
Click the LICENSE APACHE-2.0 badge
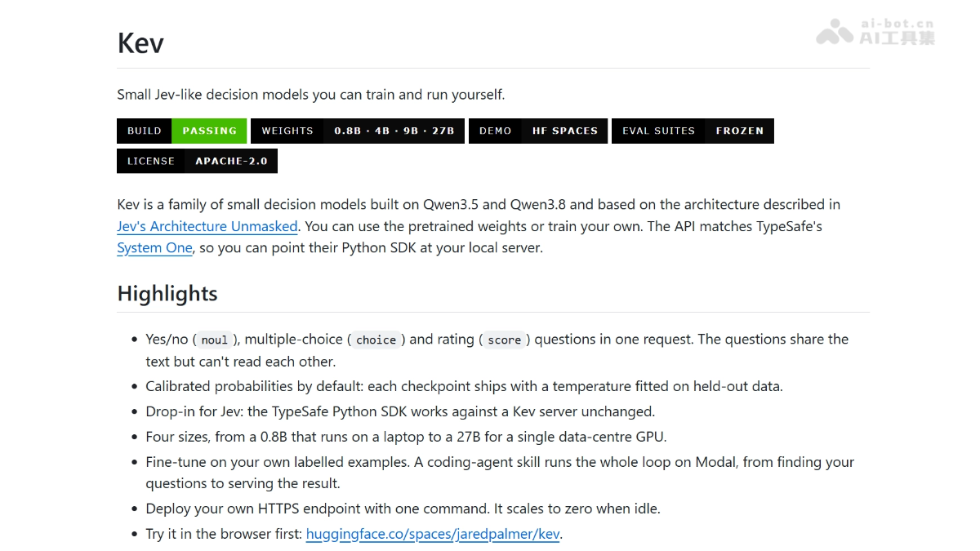(x=197, y=161)
